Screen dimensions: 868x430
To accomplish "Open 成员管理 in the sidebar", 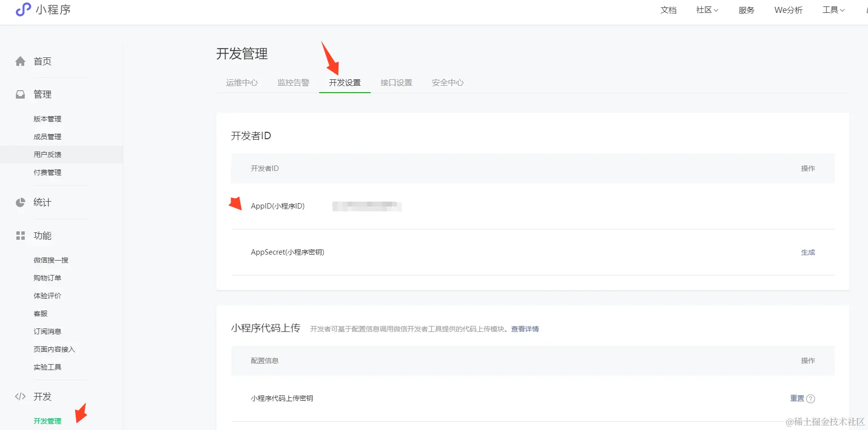I will pyautogui.click(x=48, y=137).
